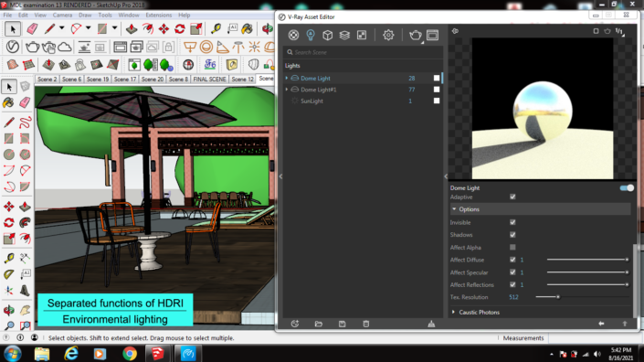Screen dimensions: 644x362
Task: Collapse the right properties panel arrow
Action: (446, 176)
